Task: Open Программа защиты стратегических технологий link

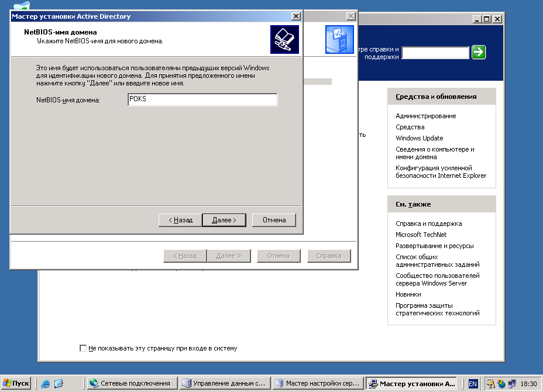Action: pyautogui.click(x=437, y=310)
